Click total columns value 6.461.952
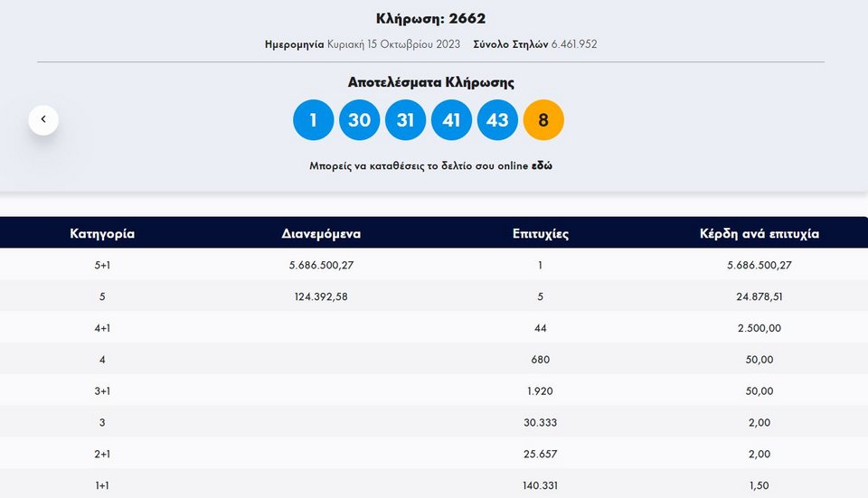Screen dimensions: 868x498 click(x=574, y=44)
